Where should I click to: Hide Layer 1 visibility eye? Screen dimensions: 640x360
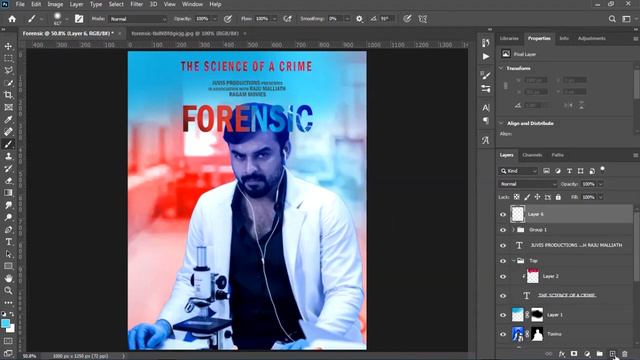[x=503, y=315]
